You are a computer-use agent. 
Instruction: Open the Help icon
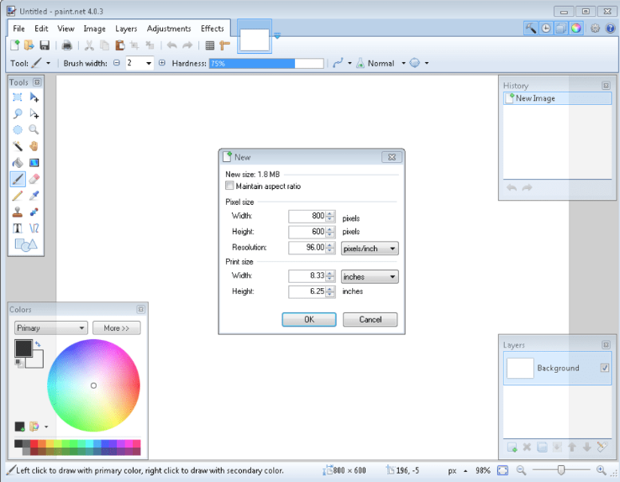(x=610, y=28)
